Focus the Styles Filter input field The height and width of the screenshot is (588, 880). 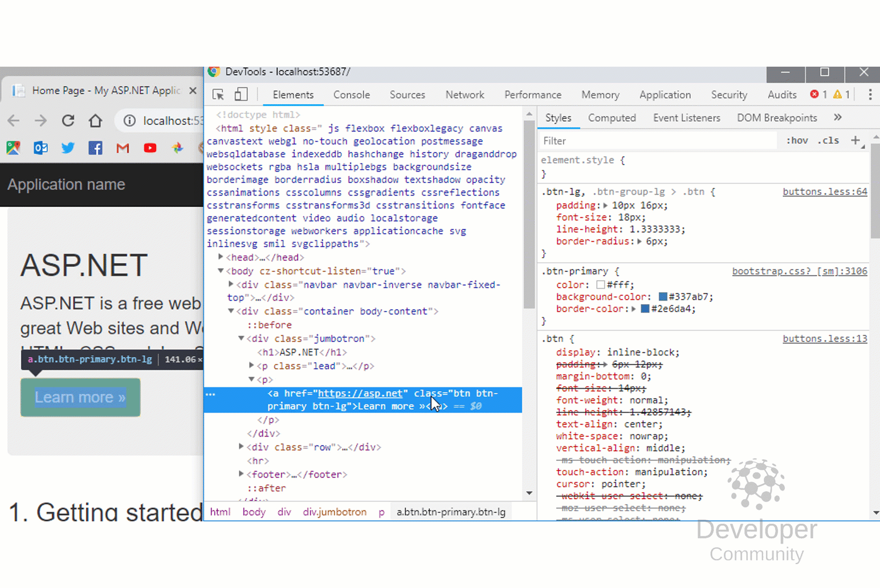(658, 141)
